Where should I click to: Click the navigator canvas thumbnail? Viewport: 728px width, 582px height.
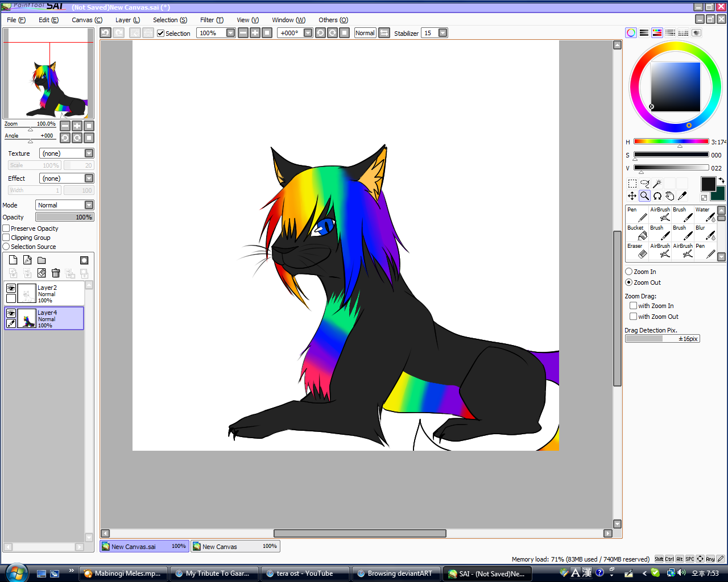[x=48, y=73]
